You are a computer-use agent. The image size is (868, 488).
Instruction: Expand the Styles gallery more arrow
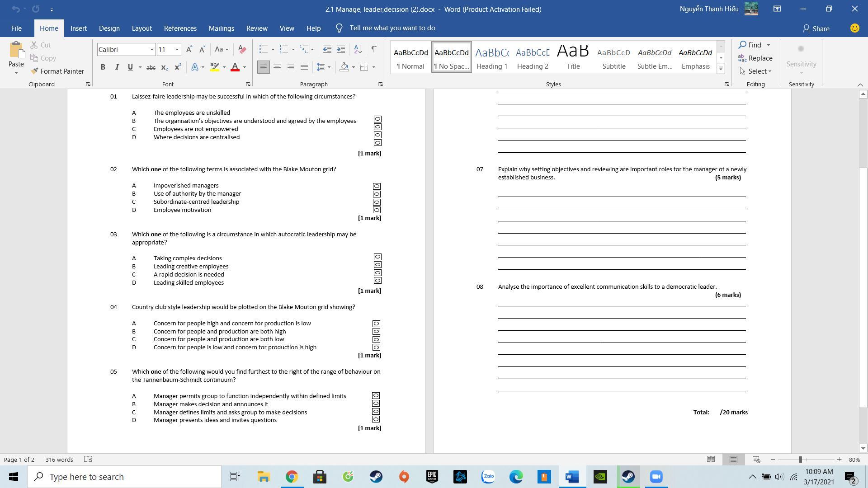coord(721,69)
